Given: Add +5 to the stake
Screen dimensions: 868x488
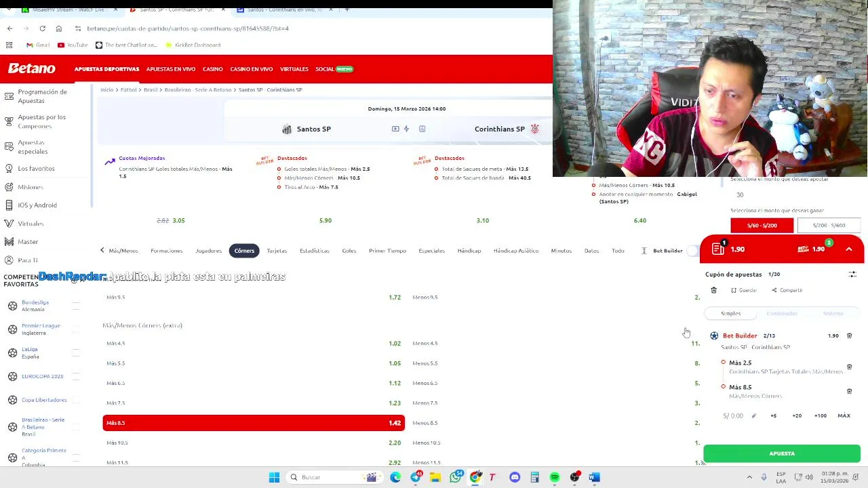Looking at the screenshot, I should click(773, 415).
